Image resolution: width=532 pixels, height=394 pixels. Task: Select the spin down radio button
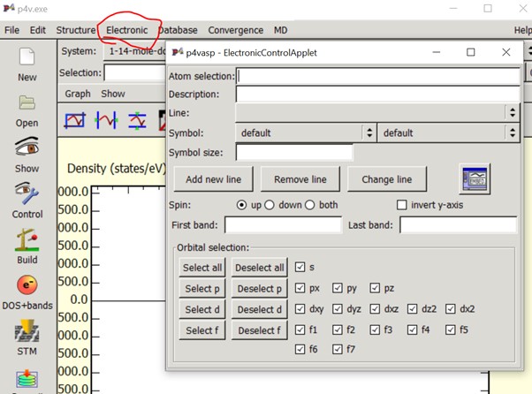(x=270, y=205)
